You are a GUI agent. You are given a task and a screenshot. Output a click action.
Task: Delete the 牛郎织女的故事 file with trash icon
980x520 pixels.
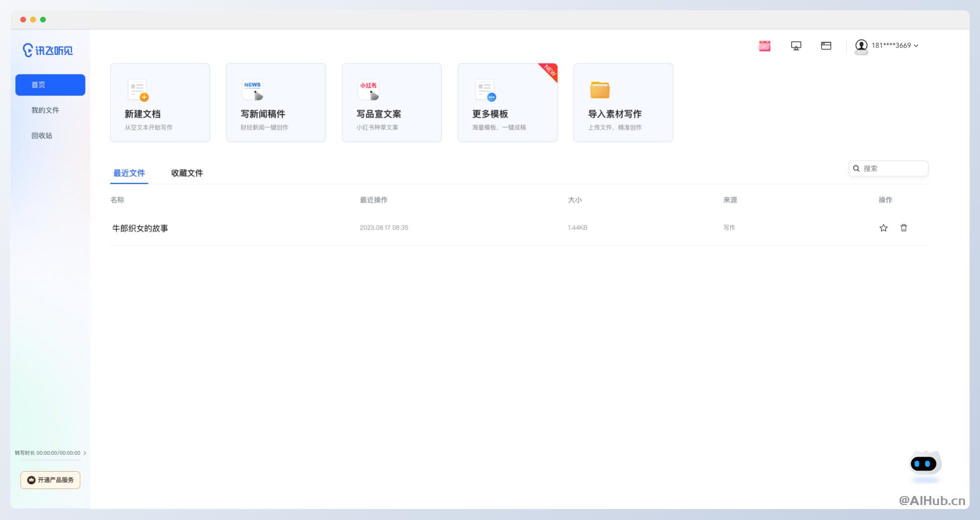pyautogui.click(x=904, y=228)
